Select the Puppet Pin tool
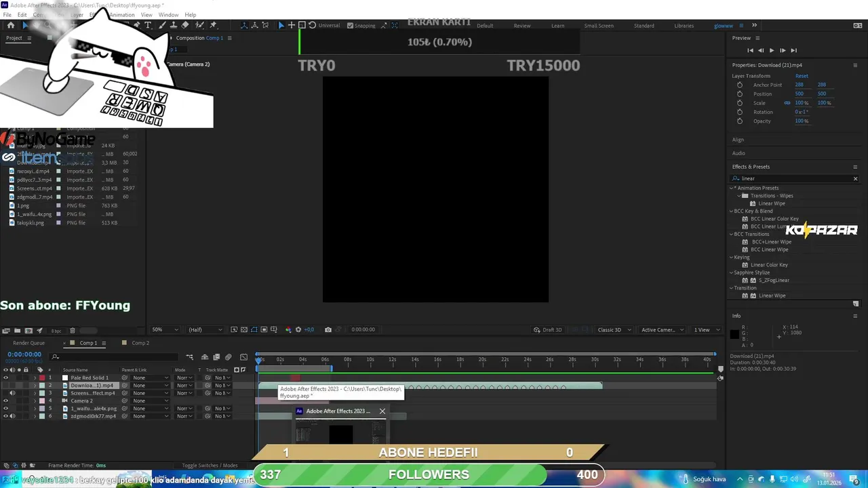Image resolution: width=868 pixels, height=488 pixels. pos(213,25)
